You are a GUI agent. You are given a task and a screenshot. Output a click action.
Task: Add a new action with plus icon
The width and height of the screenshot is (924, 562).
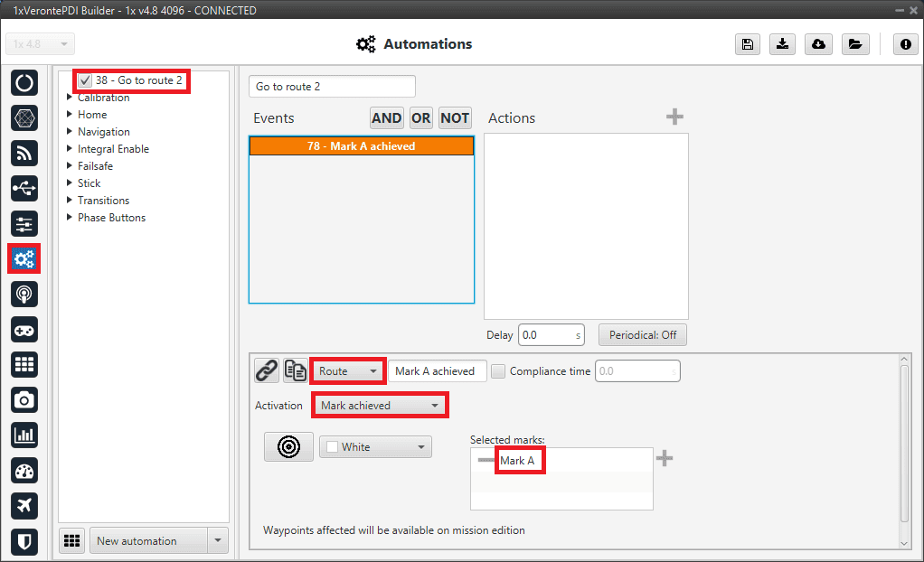click(674, 117)
